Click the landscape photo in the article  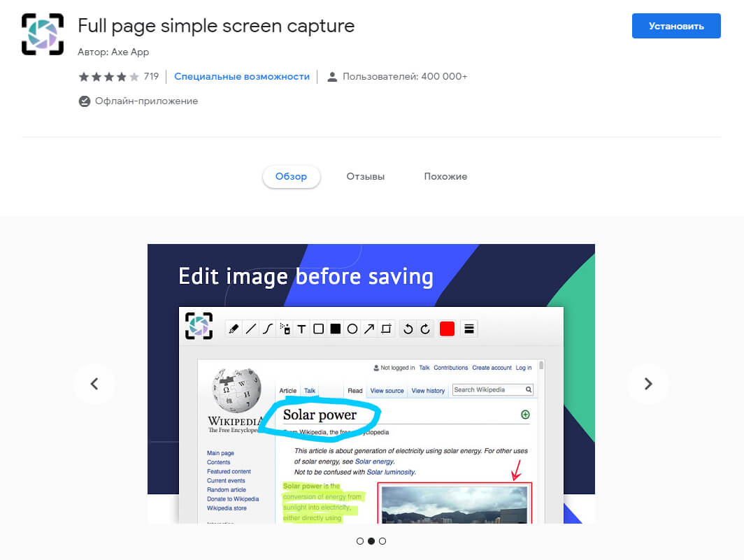click(x=454, y=504)
